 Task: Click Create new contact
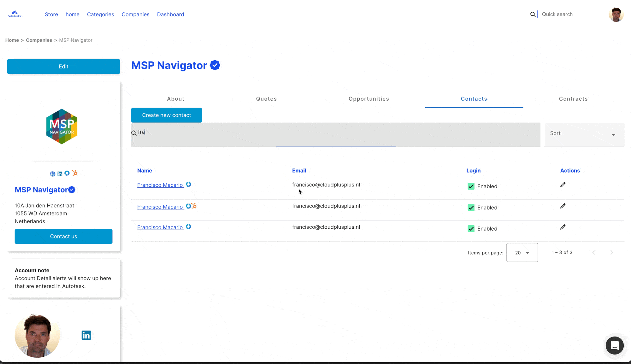pyautogui.click(x=167, y=115)
